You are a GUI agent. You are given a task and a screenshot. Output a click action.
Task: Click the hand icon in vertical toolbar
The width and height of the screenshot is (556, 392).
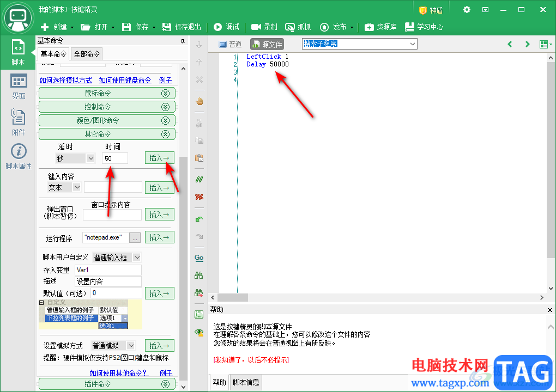point(200,102)
